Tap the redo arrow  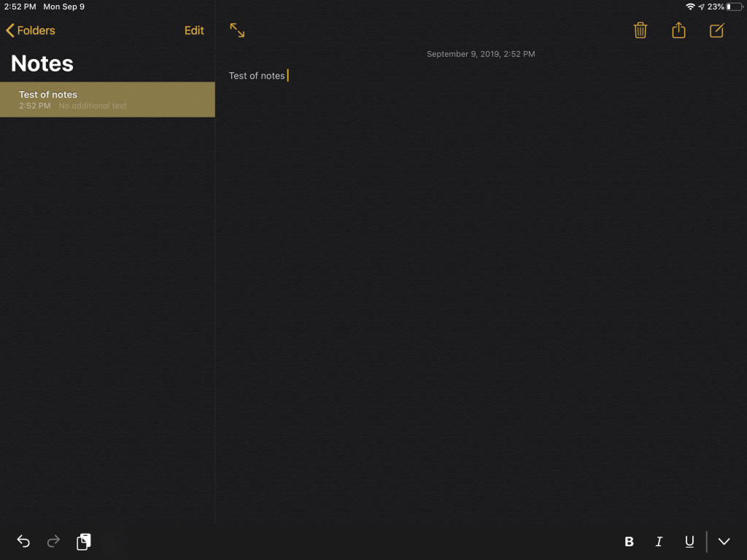53,541
